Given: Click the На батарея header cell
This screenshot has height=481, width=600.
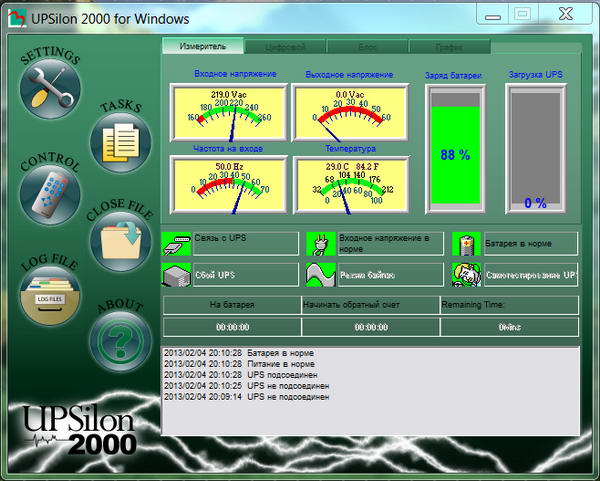Looking at the screenshot, I should pyautogui.click(x=232, y=305).
